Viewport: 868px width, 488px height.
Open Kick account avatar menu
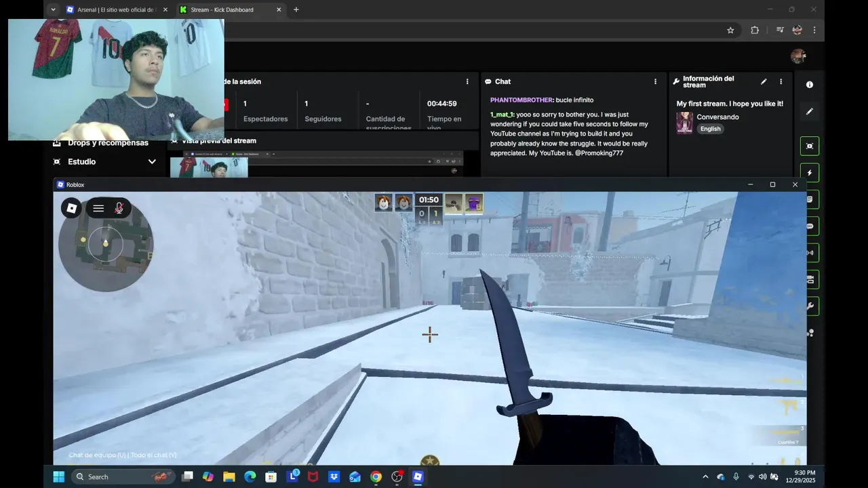coord(798,56)
